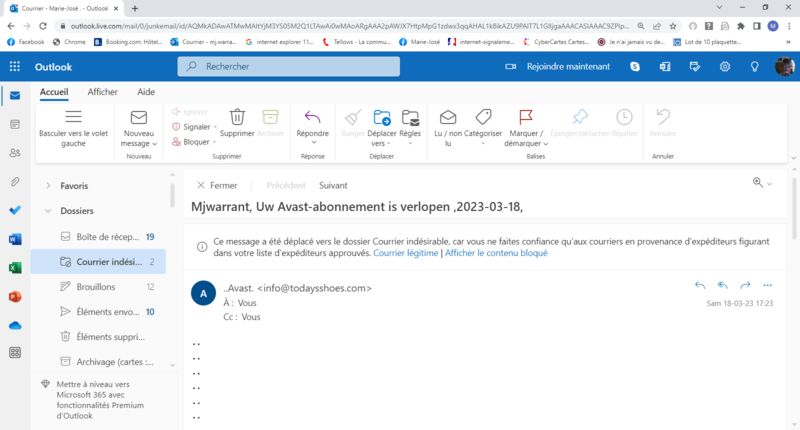The height and width of the screenshot is (430, 800).
Task: Click the Chrome address bar URL
Action: (349, 26)
